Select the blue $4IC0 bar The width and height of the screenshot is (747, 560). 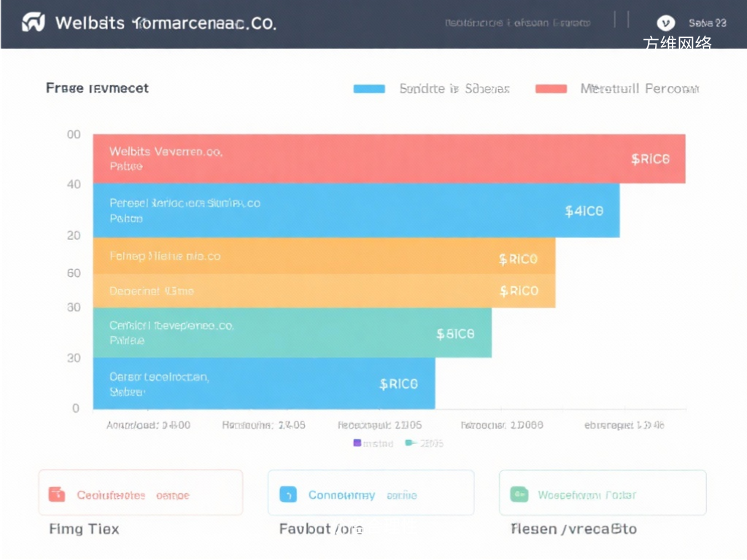pyautogui.click(x=356, y=210)
